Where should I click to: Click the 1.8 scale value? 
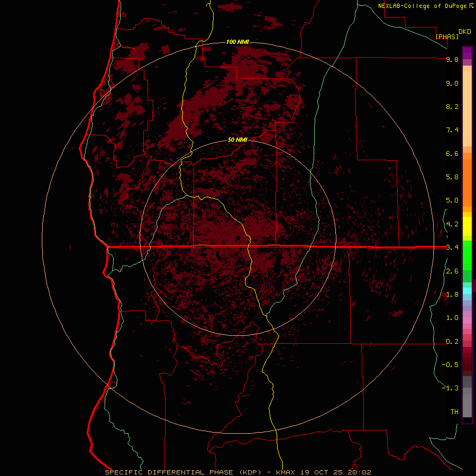click(x=452, y=295)
